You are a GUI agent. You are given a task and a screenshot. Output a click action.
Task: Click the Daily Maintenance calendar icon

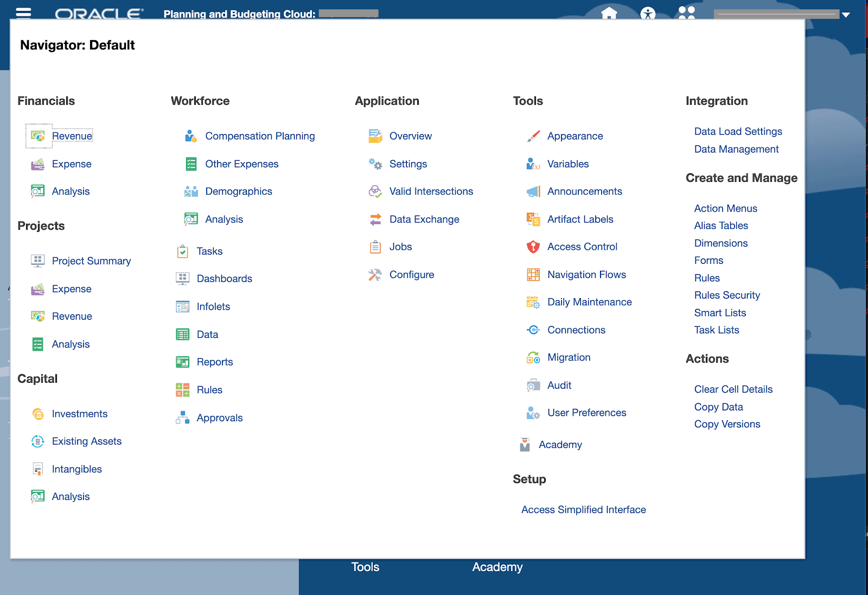tap(532, 302)
